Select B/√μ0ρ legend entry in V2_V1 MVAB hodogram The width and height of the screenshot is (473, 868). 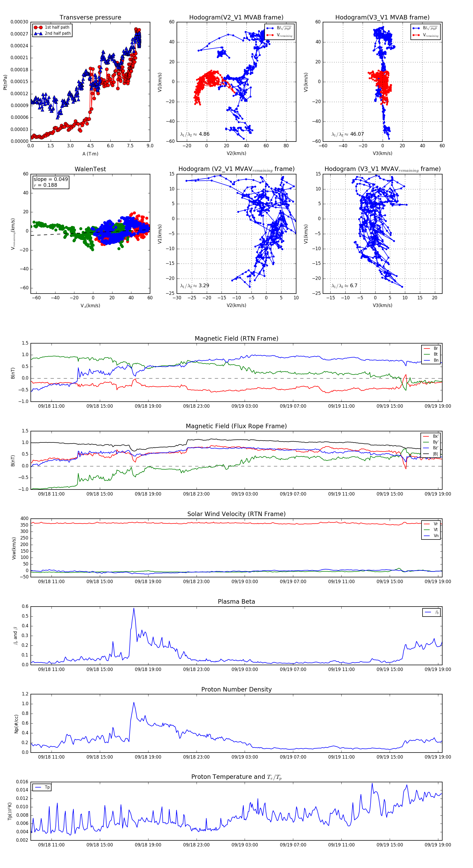coord(279,28)
